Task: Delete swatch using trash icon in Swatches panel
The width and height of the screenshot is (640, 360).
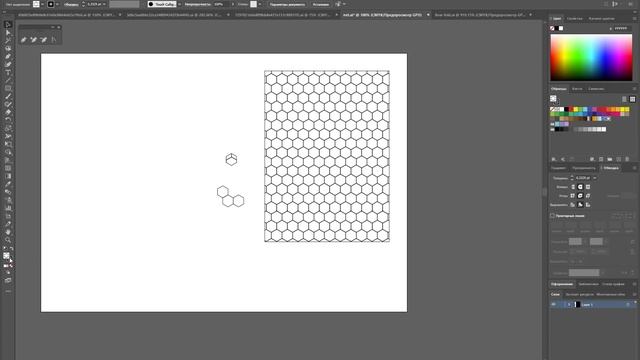Action: coord(627,159)
